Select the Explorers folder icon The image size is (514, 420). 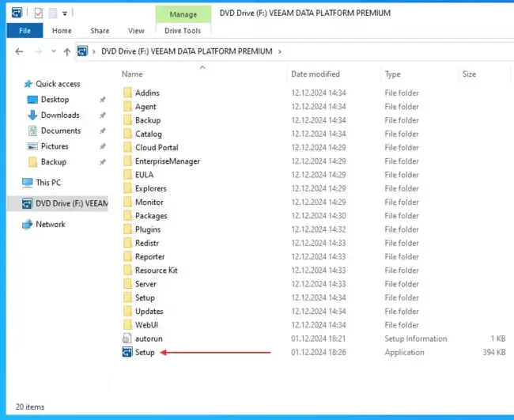pos(127,188)
